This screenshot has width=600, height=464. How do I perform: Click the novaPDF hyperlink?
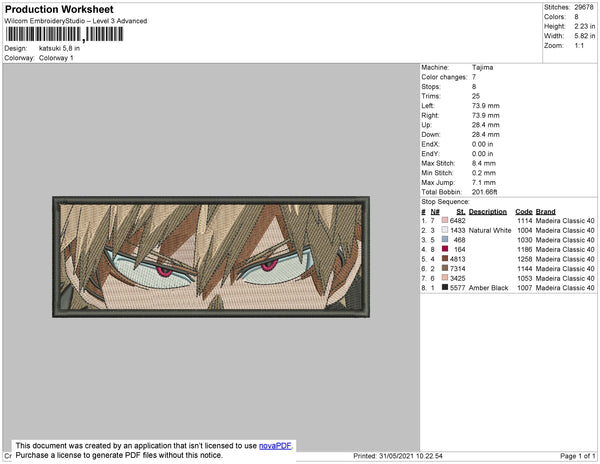[275, 446]
